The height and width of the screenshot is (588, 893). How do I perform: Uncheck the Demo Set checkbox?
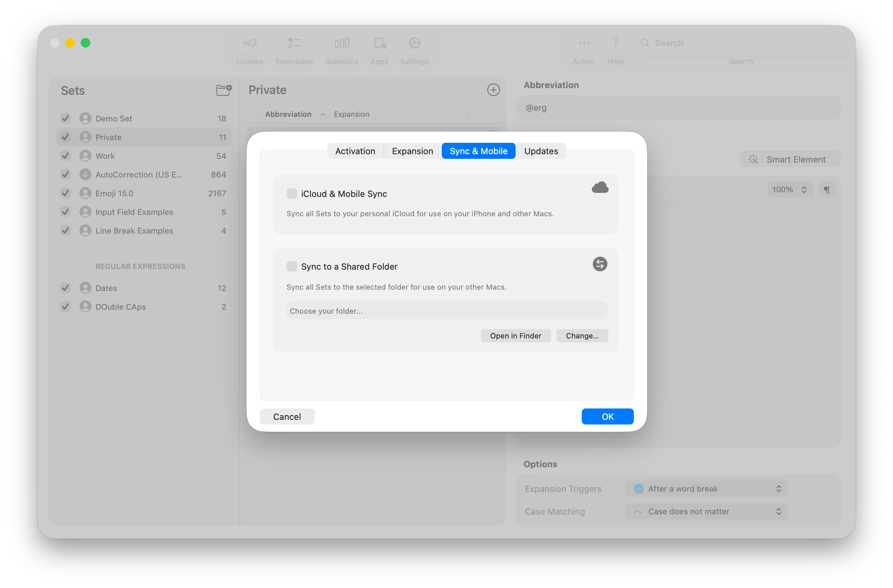(x=66, y=118)
